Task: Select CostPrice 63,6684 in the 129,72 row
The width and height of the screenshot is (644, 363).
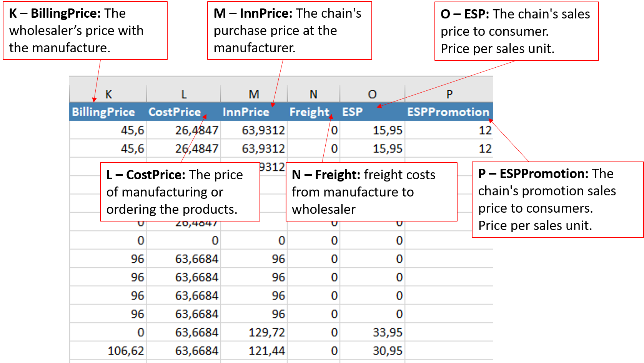Action: [184, 332]
